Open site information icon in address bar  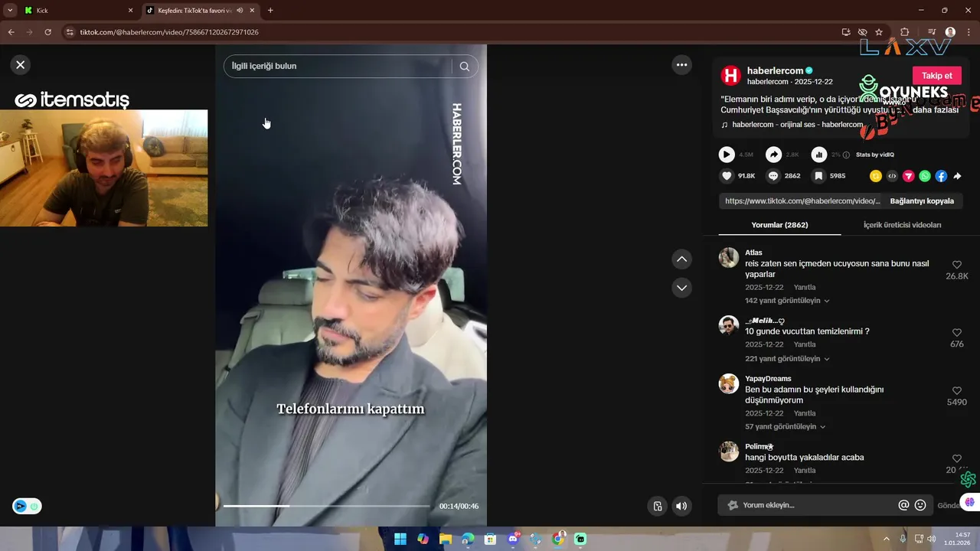(x=70, y=32)
